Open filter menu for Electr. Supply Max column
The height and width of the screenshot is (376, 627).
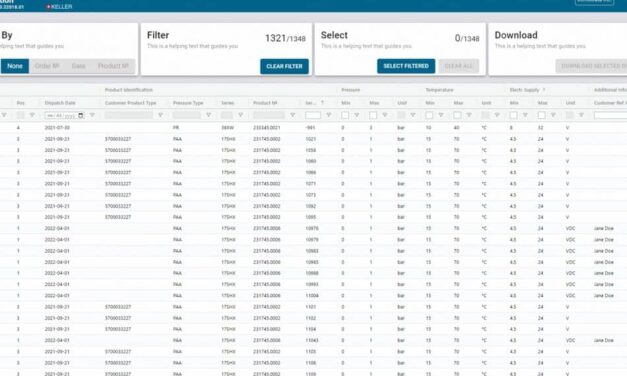[x=553, y=115]
